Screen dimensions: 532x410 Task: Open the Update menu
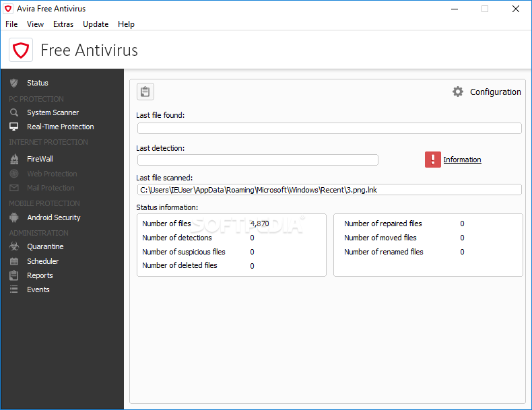coord(96,24)
